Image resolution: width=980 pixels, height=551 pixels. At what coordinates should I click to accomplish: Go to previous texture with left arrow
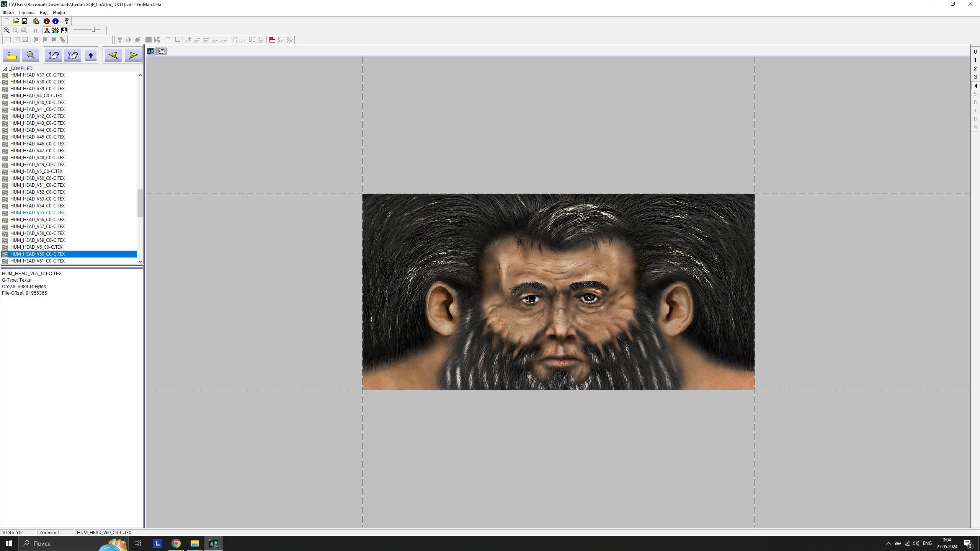point(113,55)
